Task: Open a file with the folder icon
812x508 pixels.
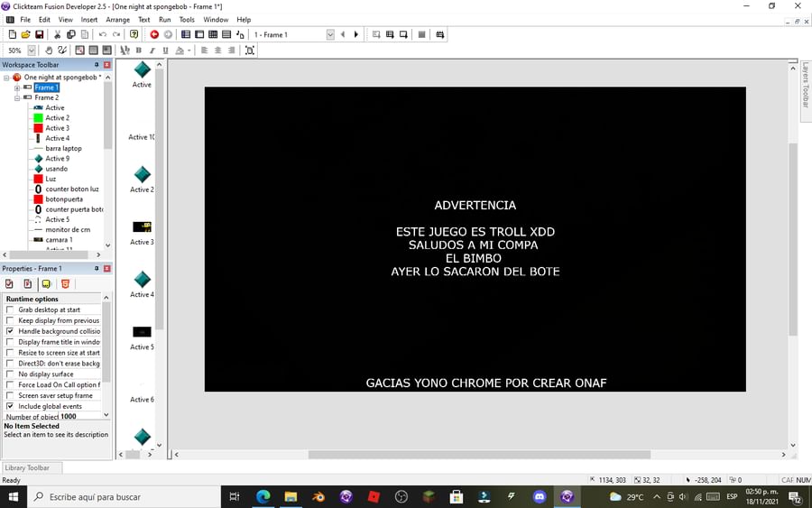Action: pyautogui.click(x=25, y=34)
